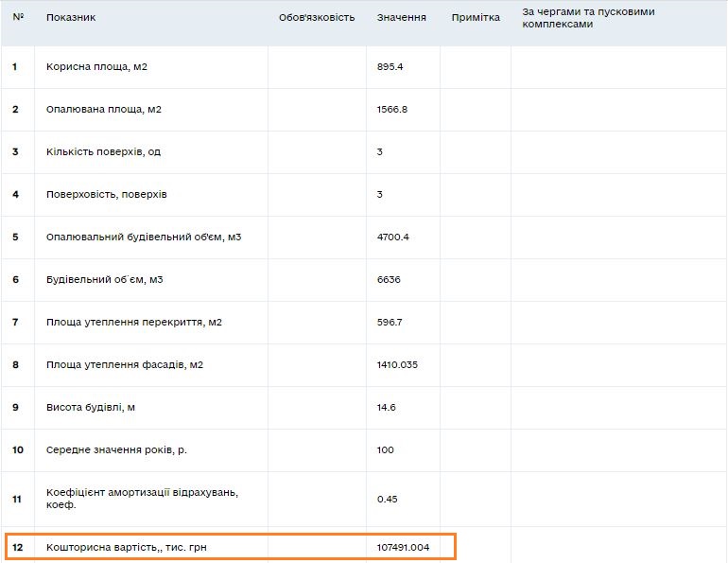Select the value 1566.8 cell

click(x=392, y=110)
